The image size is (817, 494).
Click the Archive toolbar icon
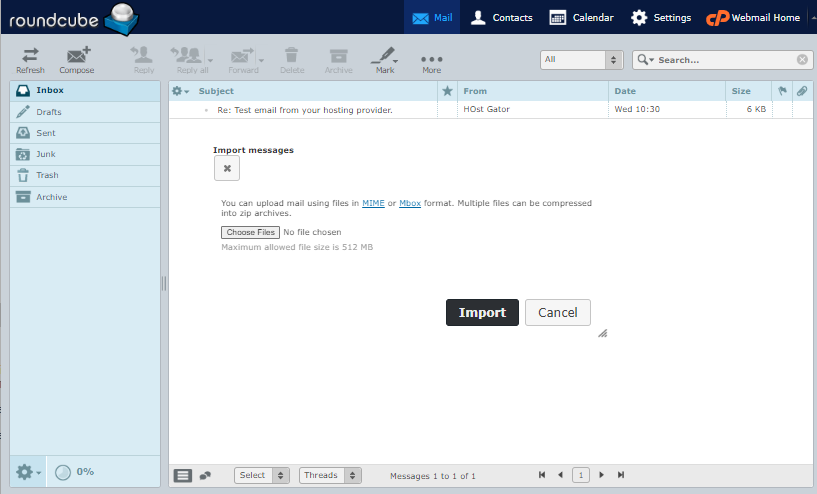pos(339,60)
